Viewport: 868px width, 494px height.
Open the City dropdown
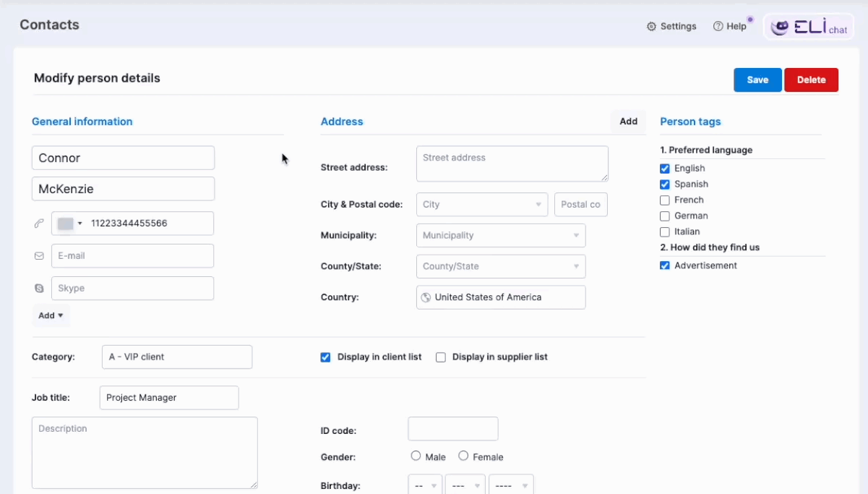(x=482, y=205)
